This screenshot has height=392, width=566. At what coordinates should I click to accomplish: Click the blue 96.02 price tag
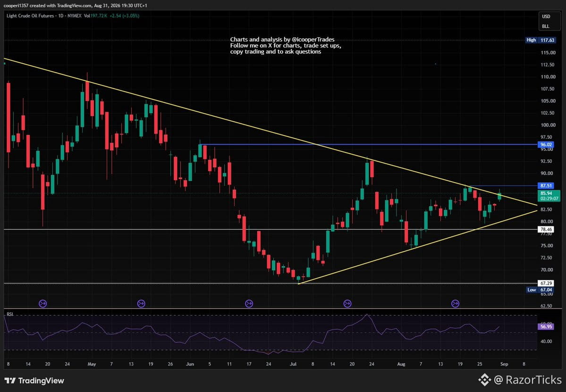(x=546, y=145)
